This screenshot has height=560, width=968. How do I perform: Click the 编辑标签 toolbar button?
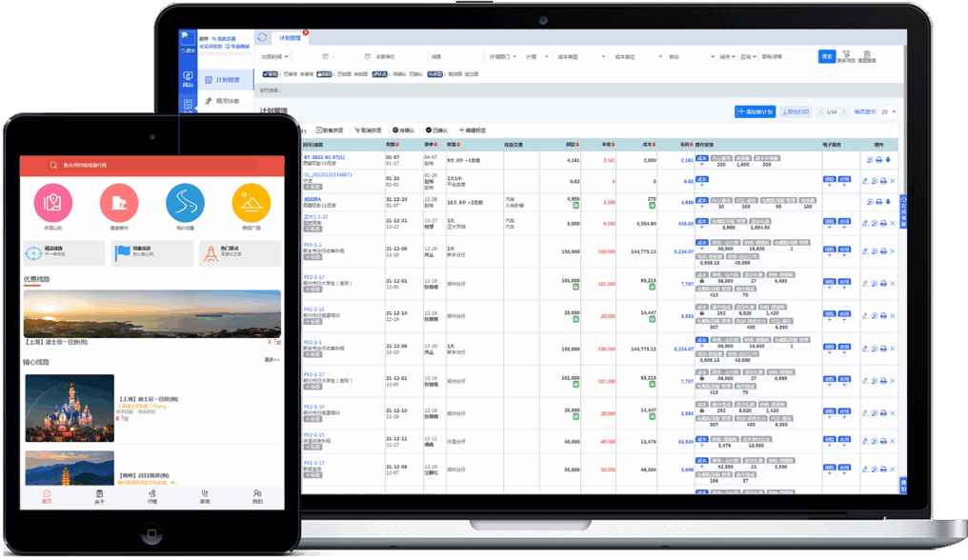[x=473, y=130]
